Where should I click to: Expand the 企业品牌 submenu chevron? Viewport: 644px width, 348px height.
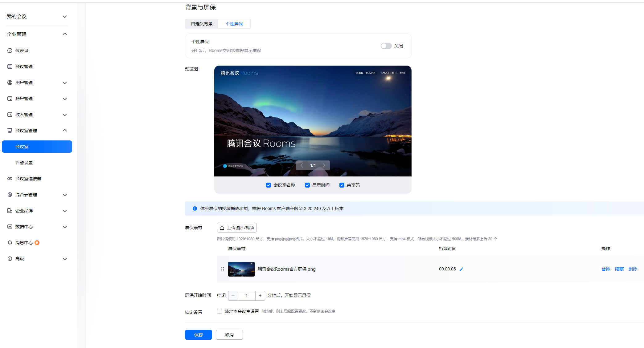[x=65, y=211]
